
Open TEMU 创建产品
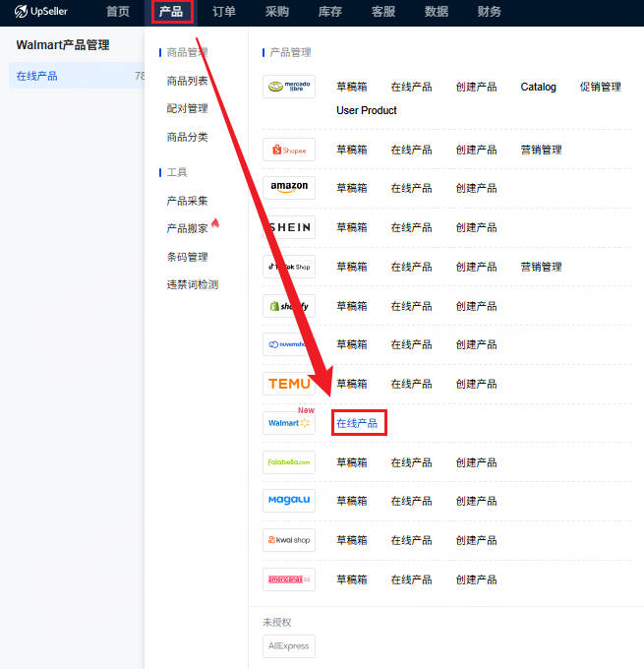click(x=477, y=384)
